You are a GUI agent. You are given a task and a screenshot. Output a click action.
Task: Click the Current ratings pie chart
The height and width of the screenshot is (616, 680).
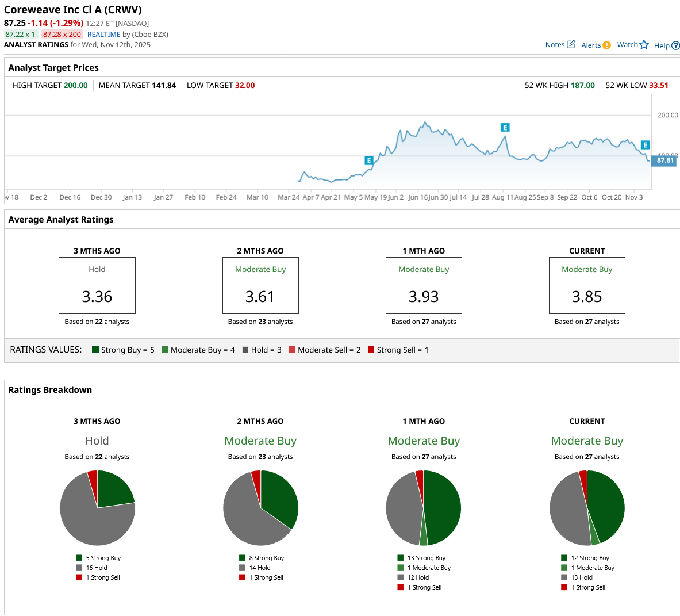587,507
